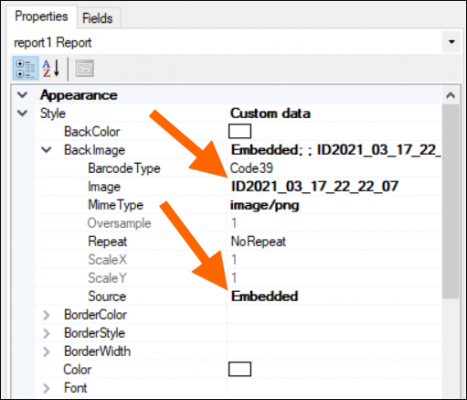Open the Property Pages icon
Image resolution: width=467 pixels, height=400 pixels.
[x=84, y=69]
